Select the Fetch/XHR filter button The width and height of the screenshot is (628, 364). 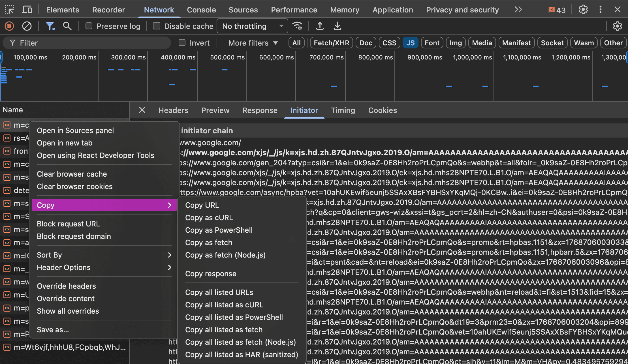pyautogui.click(x=331, y=43)
